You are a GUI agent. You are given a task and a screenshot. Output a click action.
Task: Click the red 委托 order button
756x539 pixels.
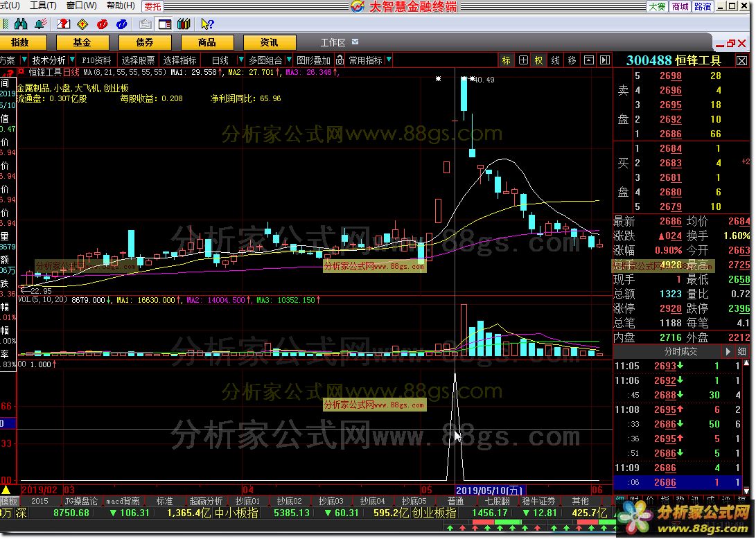[152, 6]
